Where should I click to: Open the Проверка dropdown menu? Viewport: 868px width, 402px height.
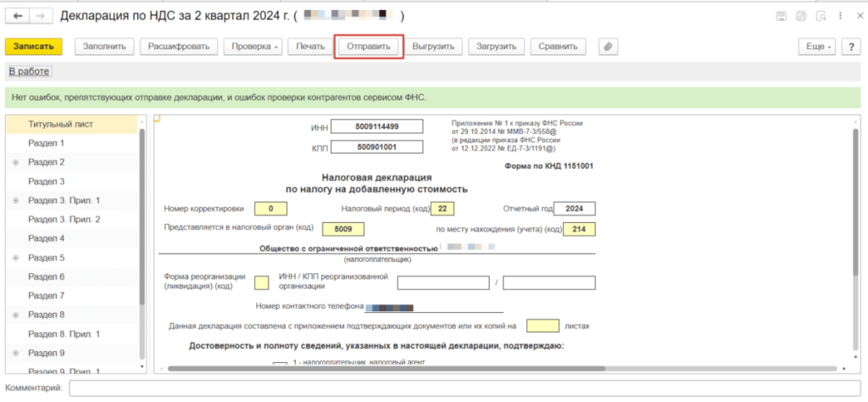255,47
